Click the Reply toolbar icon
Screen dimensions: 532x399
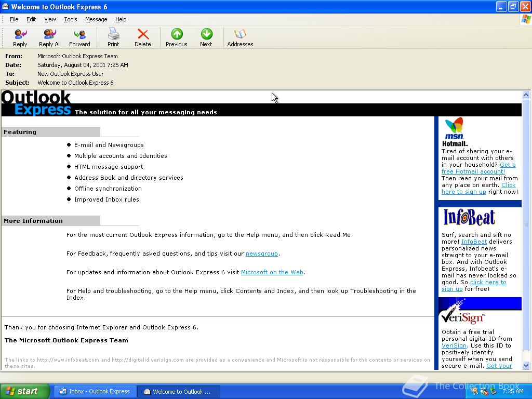pos(20,37)
